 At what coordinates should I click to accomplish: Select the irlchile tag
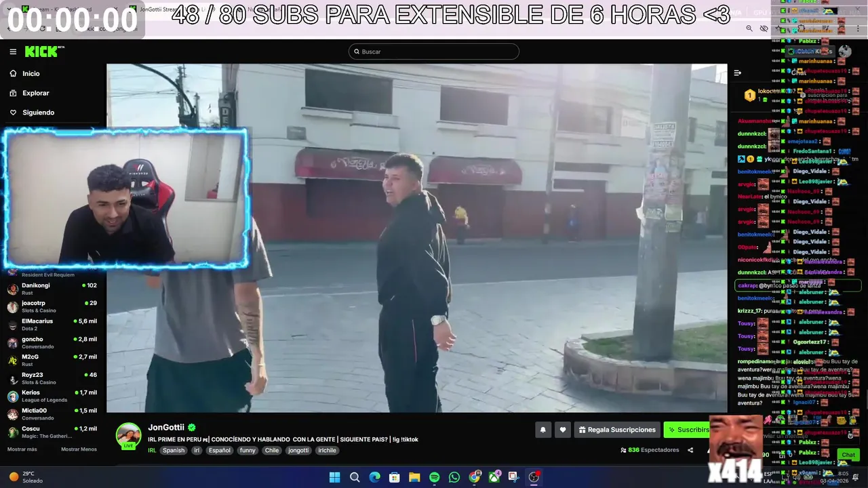click(328, 450)
